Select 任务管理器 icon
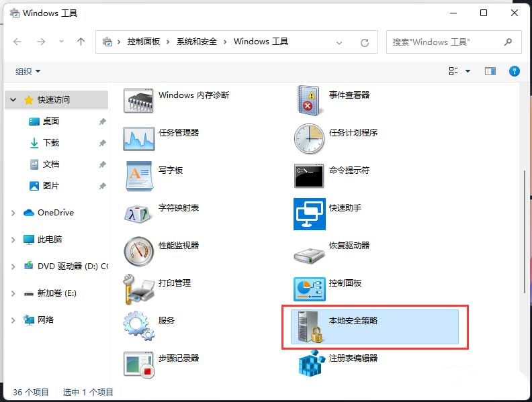The image size is (532, 402). coord(139,138)
